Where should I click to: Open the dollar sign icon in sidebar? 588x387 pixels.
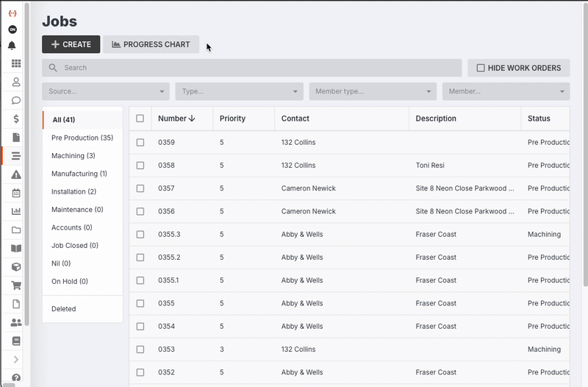(x=15, y=119)
